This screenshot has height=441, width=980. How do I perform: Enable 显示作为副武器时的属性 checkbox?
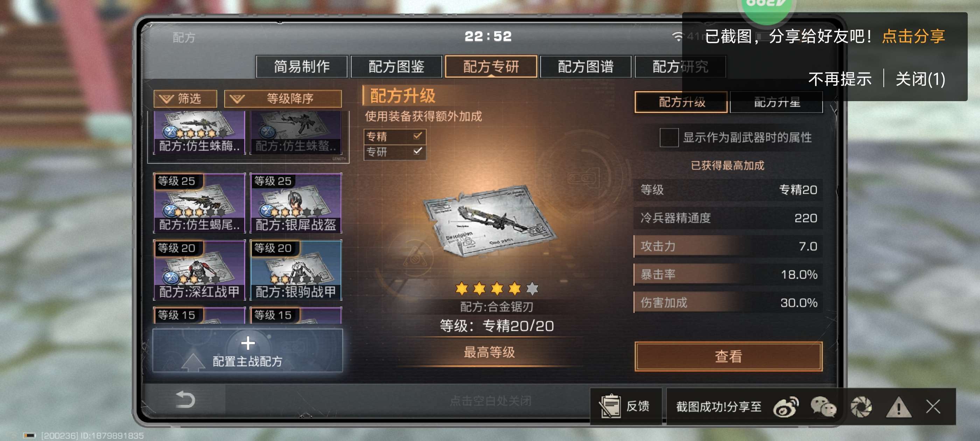669,137
